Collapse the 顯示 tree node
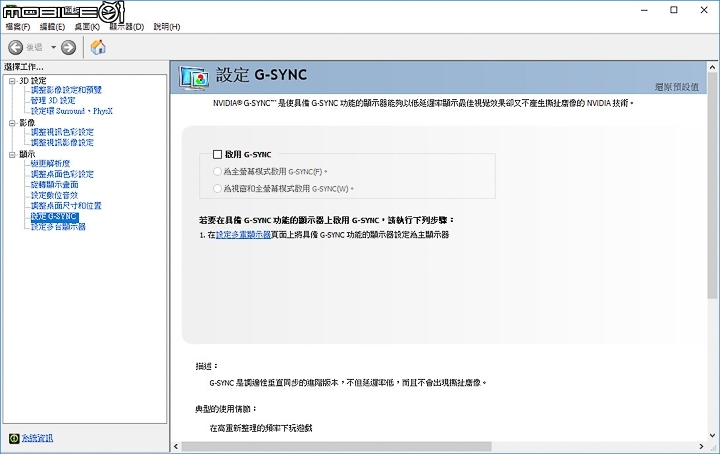The height and width of the screenshot is (454, 720). click(x=12, y=155)
